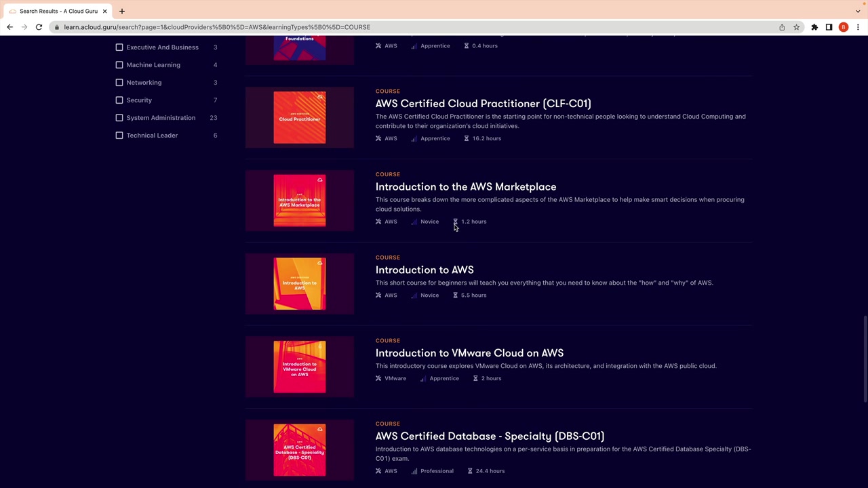Viewport: 868px width, 488px height.
Task: Click the hourglass icon beside 5.5 hours
Action: pos(455,296)
